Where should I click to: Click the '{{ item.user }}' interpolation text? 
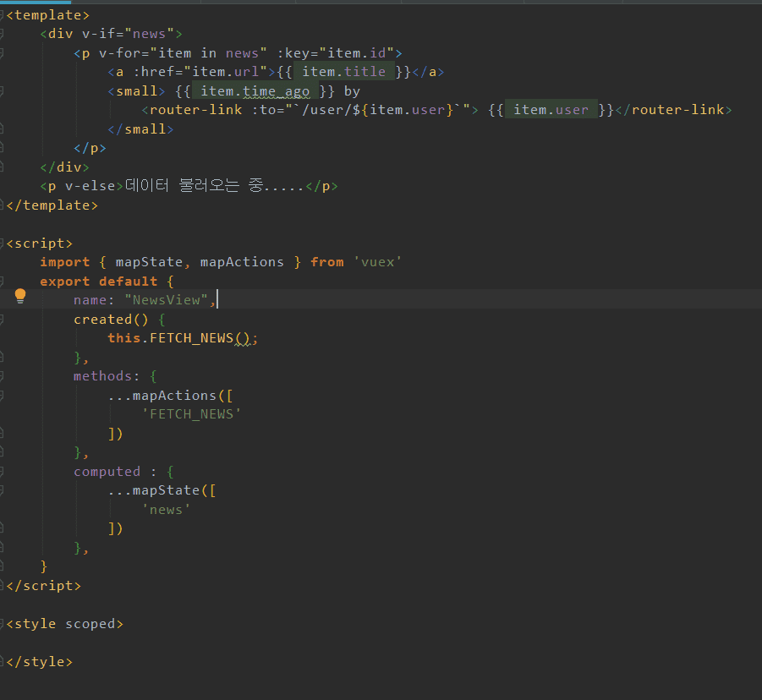[551, 110]
